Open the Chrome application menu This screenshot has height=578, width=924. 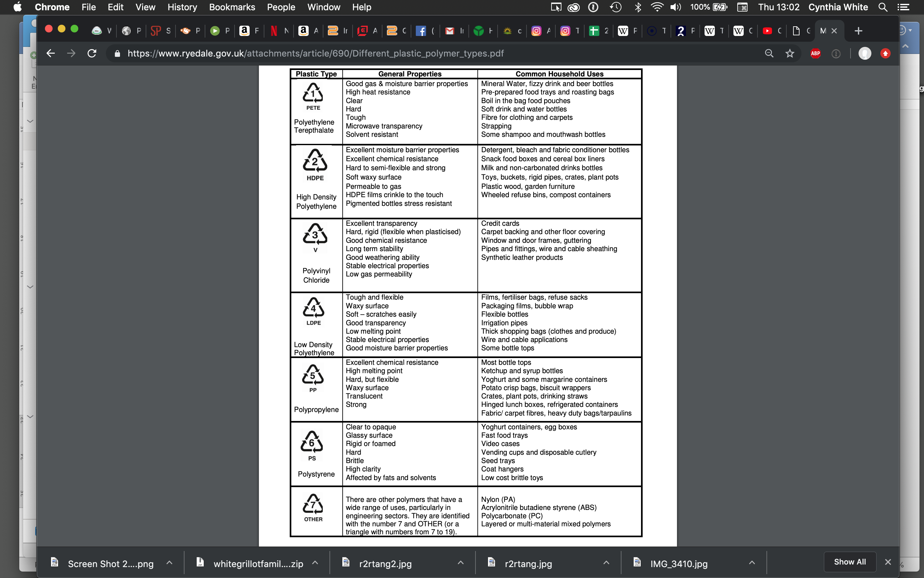[52, 7]
